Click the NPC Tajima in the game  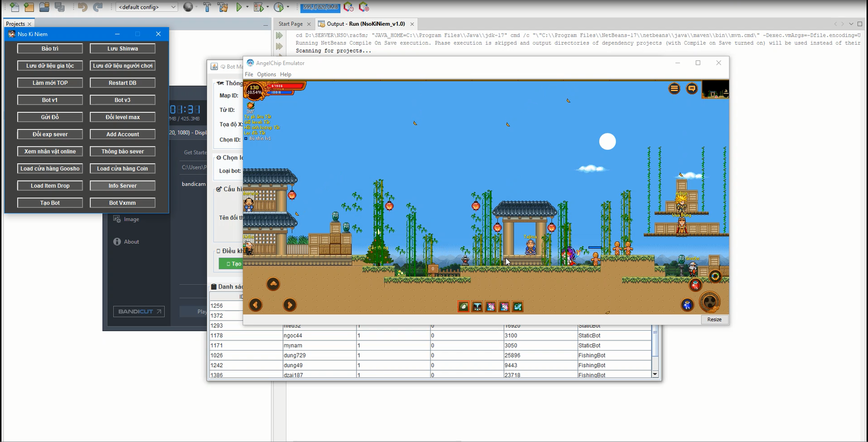(x=530, y=247)
